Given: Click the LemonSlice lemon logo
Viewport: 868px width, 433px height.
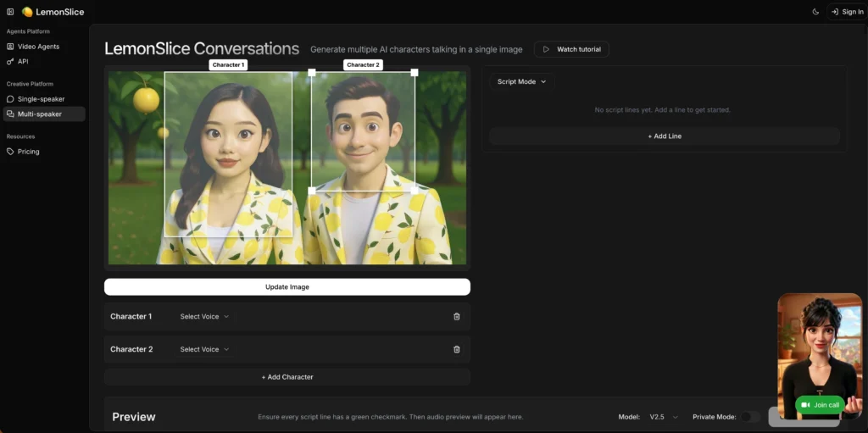Looking at the screenshot, I should (x=27, y=12).
